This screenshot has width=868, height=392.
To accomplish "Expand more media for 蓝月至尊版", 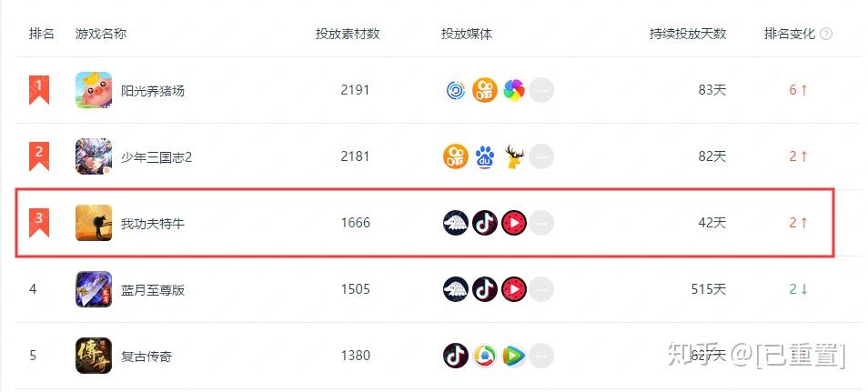I will [541, 289].
